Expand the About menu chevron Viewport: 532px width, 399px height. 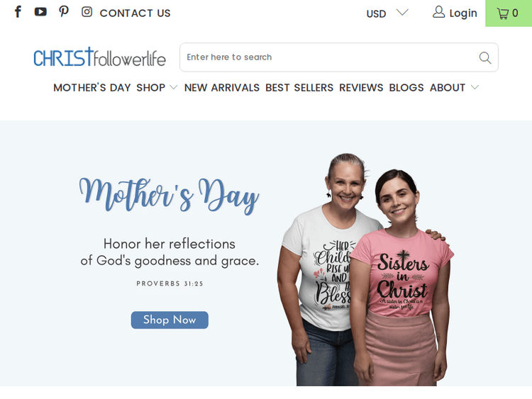(x=475, y=88)
